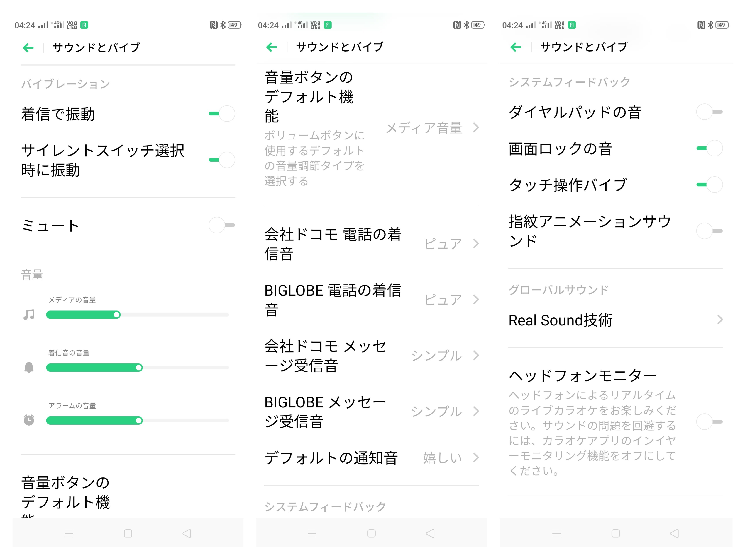This screenshot has height=560, width=745.
Task: Enable the ミュート switch
Action: click(222, 225)
